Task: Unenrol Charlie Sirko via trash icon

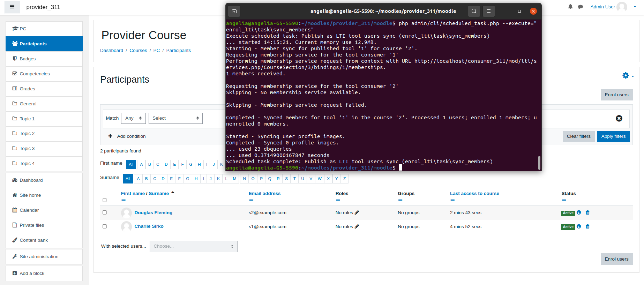Action: coord(587,226)
